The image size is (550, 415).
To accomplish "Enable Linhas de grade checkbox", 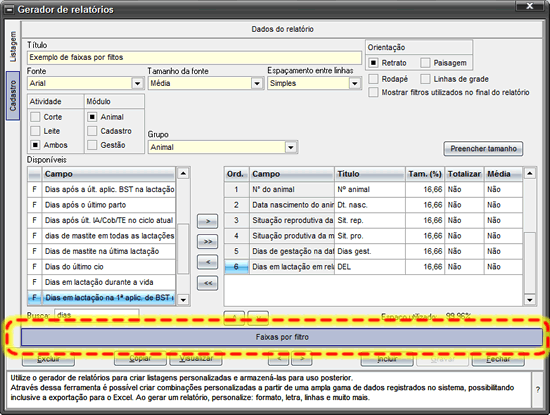I will [x=425, y=79].
